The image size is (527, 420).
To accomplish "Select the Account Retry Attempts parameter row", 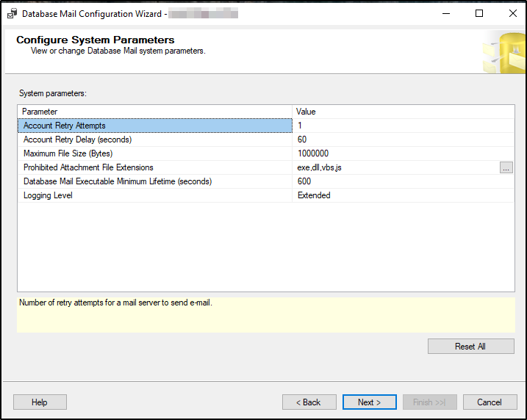I will [154, 126].
